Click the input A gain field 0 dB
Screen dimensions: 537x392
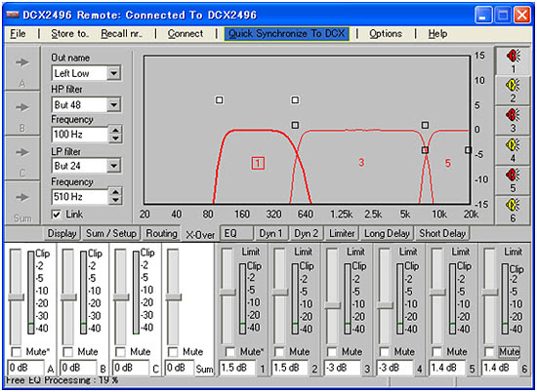point(25,368)
